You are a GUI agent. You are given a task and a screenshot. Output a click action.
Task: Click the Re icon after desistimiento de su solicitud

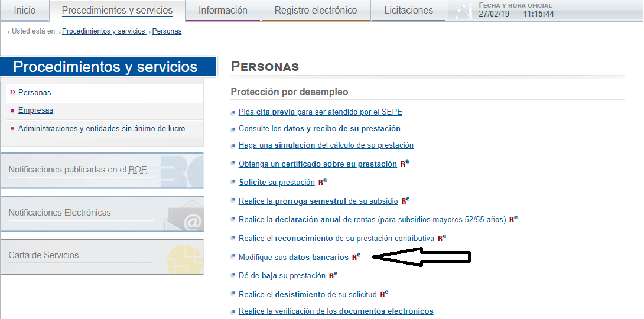click(384, 294)
